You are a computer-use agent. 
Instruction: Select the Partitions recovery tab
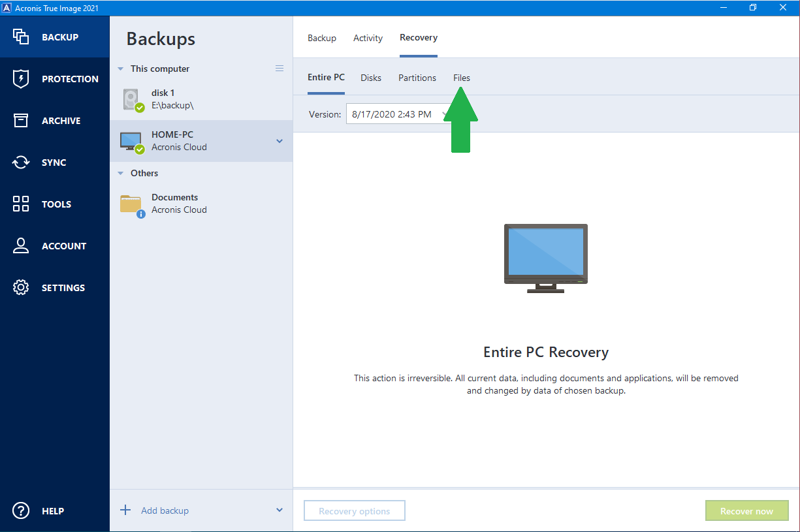click(x=417, y=78)
